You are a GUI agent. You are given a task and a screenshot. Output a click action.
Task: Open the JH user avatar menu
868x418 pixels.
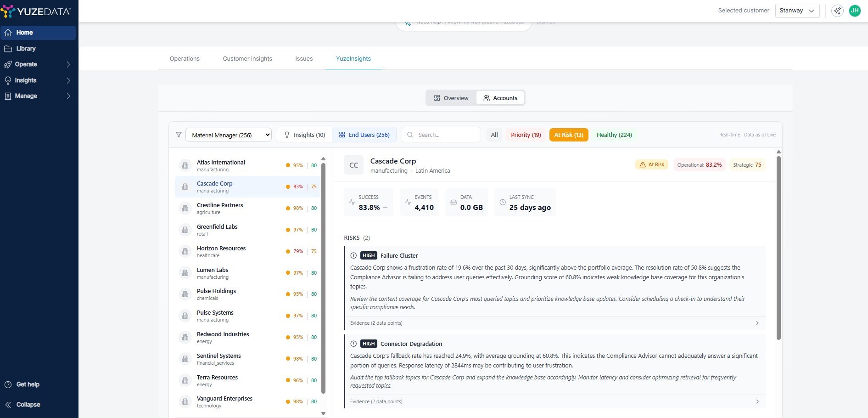click(855, 11)
